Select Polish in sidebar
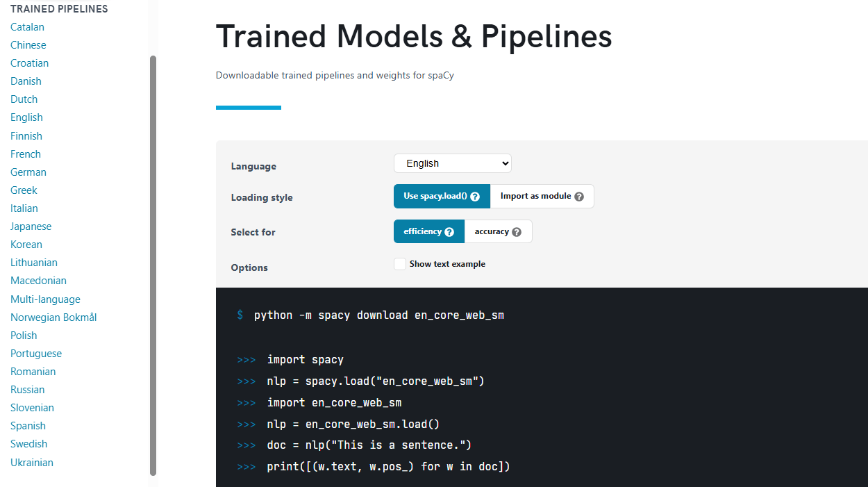The image size is (868, 487). click(x=24, y=336)
